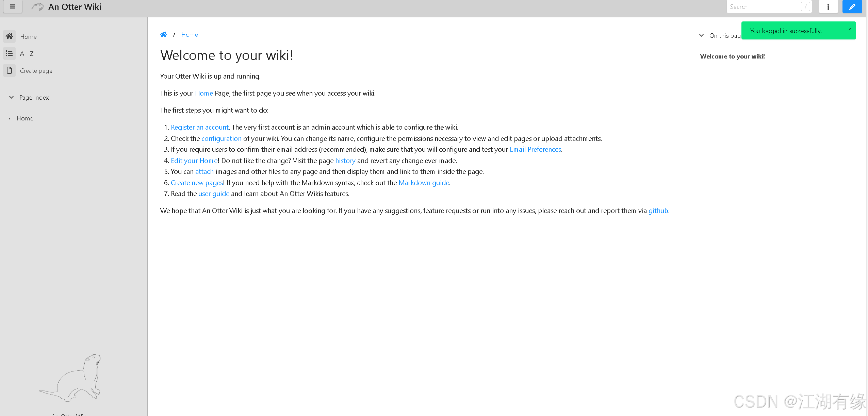Screen dimensions: 868x416
Task: Click the Create page document icon
Action: point(10,70)
